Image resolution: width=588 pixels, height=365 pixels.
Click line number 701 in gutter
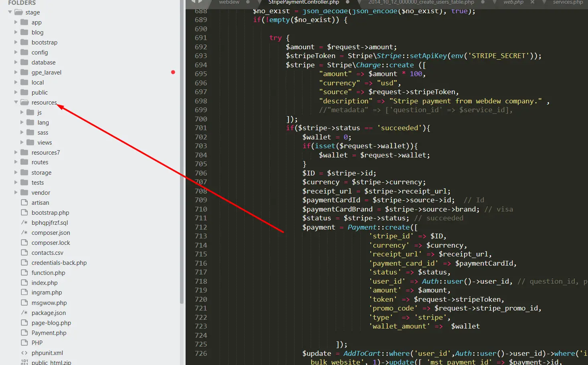(x=201, y=128)
